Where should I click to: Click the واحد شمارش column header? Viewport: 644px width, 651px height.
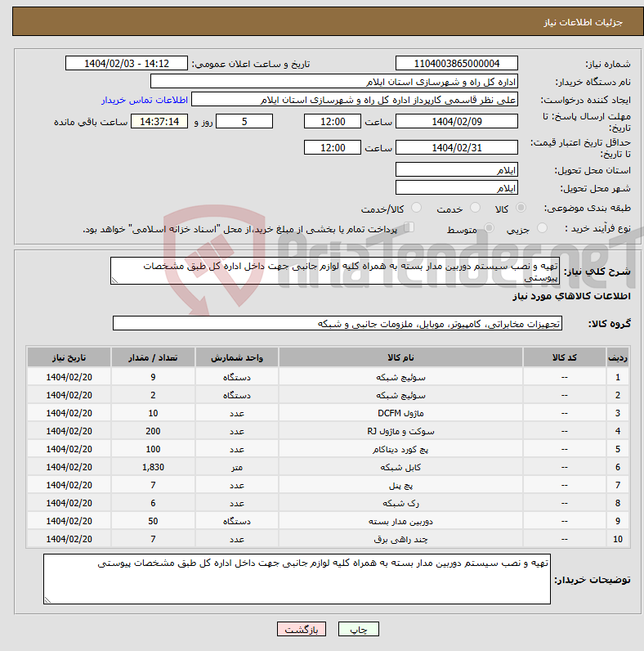click(236, 357)
